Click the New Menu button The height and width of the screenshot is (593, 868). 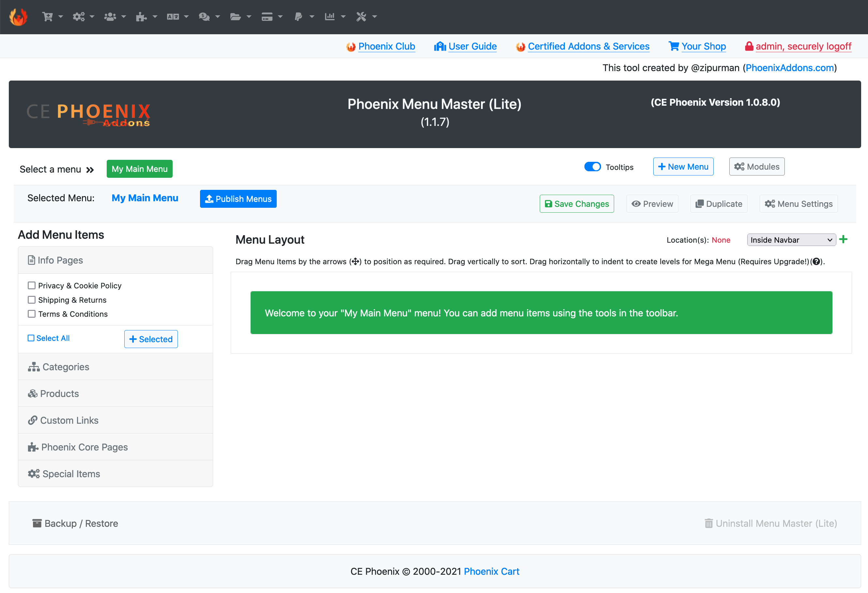click(x=683, y=167)
